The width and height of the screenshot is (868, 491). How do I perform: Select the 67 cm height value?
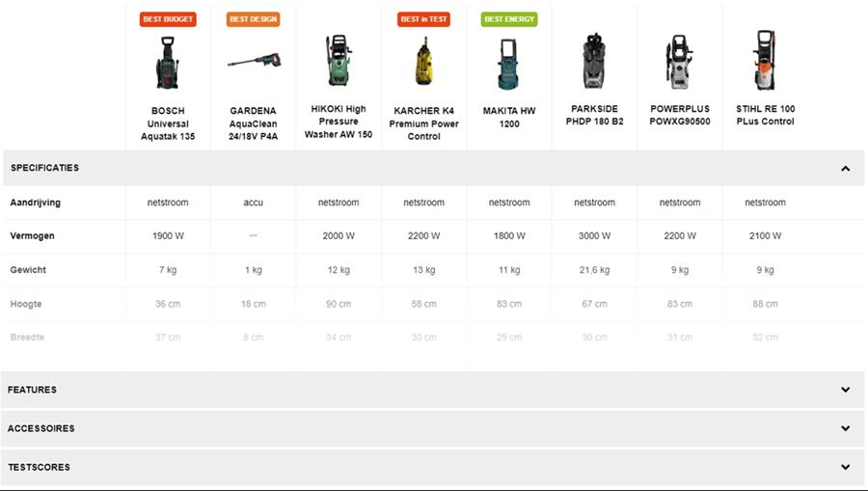coord(594,304)
